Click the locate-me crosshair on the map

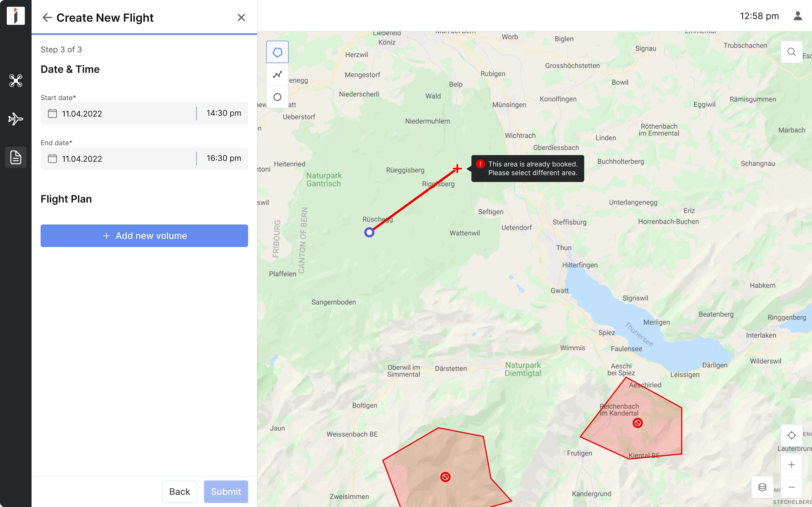coord(791,435)
